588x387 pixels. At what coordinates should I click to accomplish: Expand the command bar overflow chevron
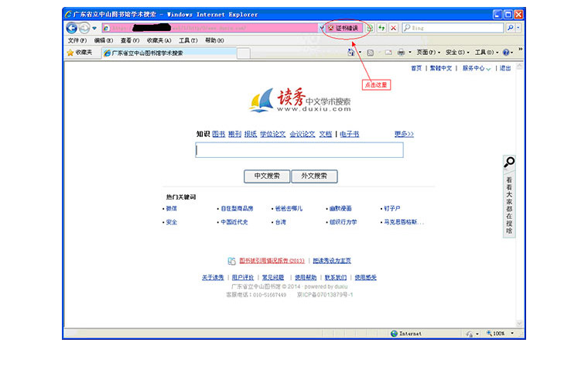(520, 49)
